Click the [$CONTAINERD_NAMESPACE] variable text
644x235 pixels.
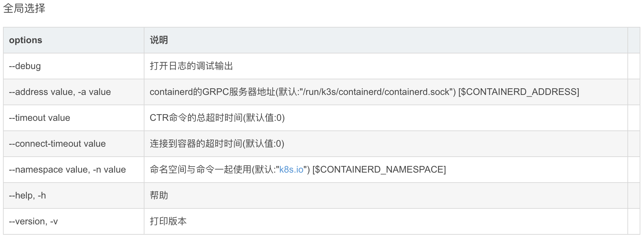[379, 170]
